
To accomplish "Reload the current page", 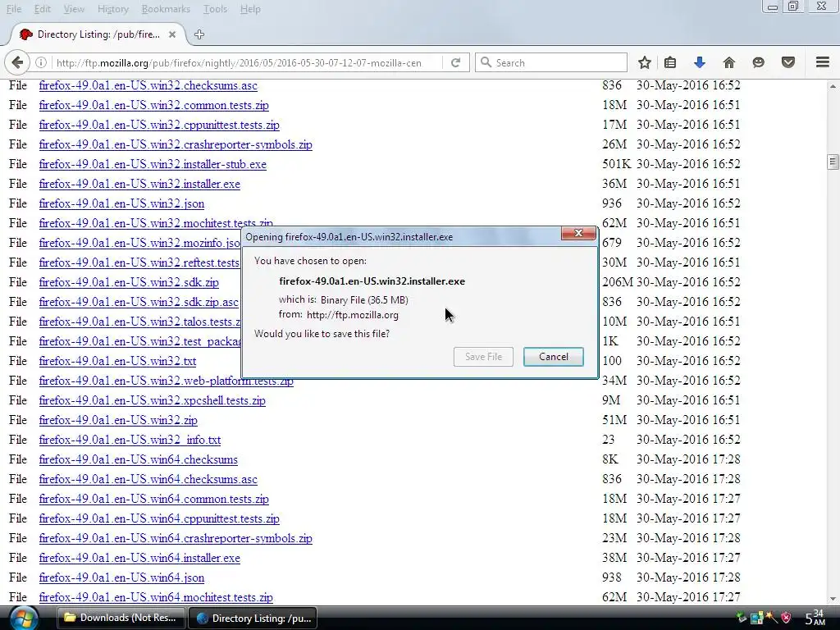I will (456, 62).
